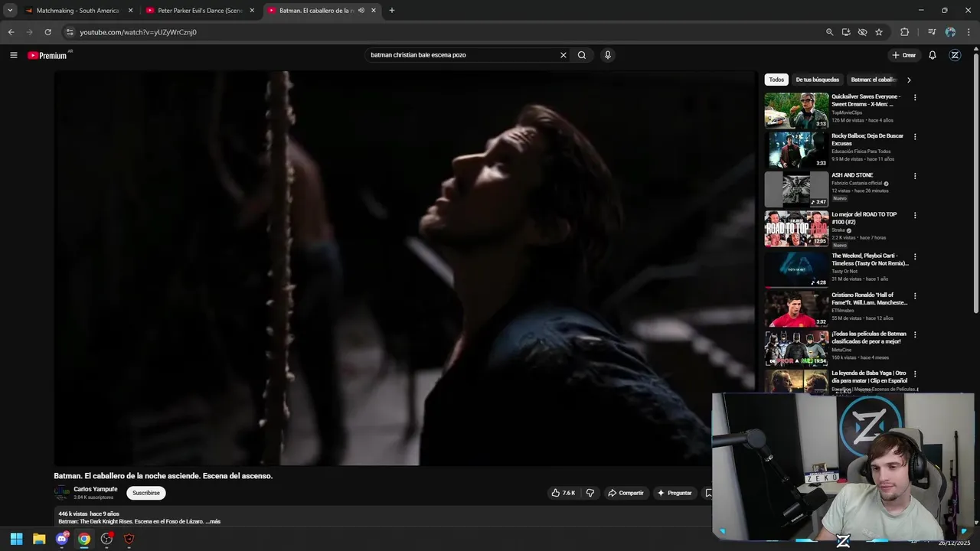Click the address bar URL
This screenshot has width=980, height=551.
coord(138,32)
